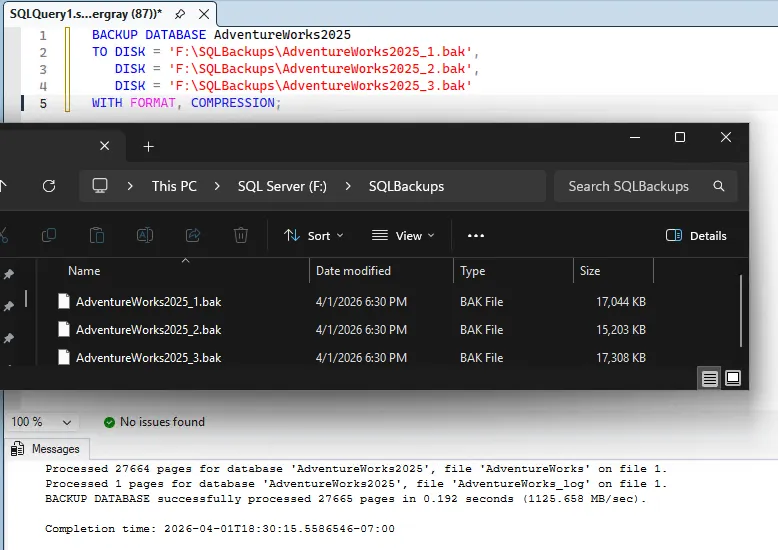Click the 17,308 KB size cell
This screenshot has height=550, width=778.
click(621, 357)
